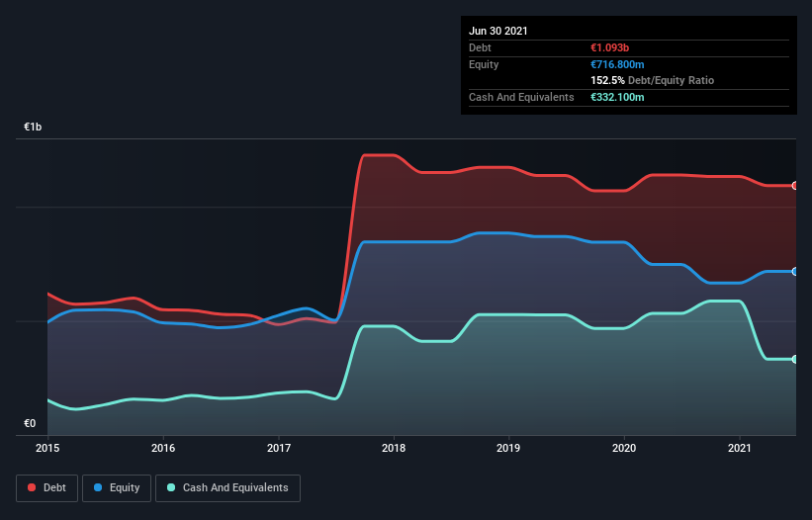Toggle Cash And Equivalents legend button
This screenshot has width=812, height=520.
(x=227, y=488)
